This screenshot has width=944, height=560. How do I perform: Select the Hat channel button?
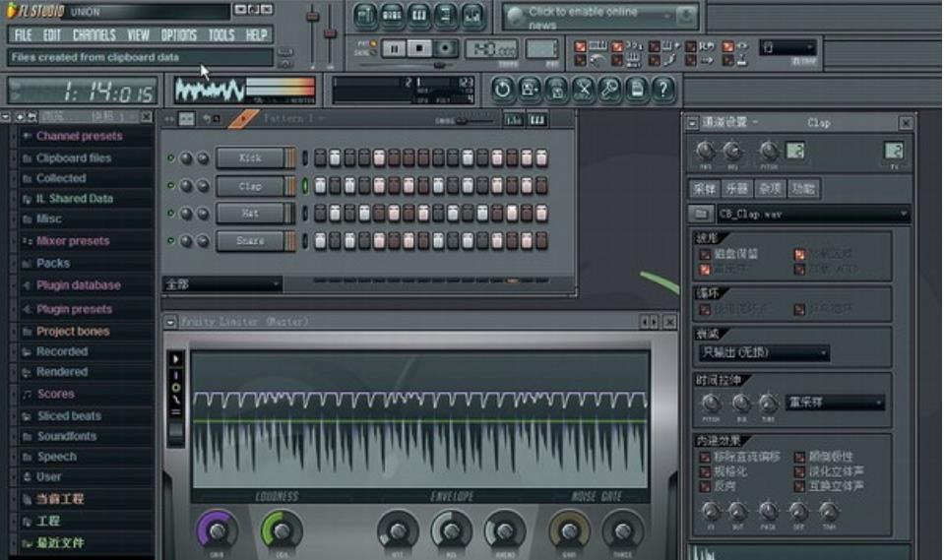pyautogui.click(x=250, y=214)
